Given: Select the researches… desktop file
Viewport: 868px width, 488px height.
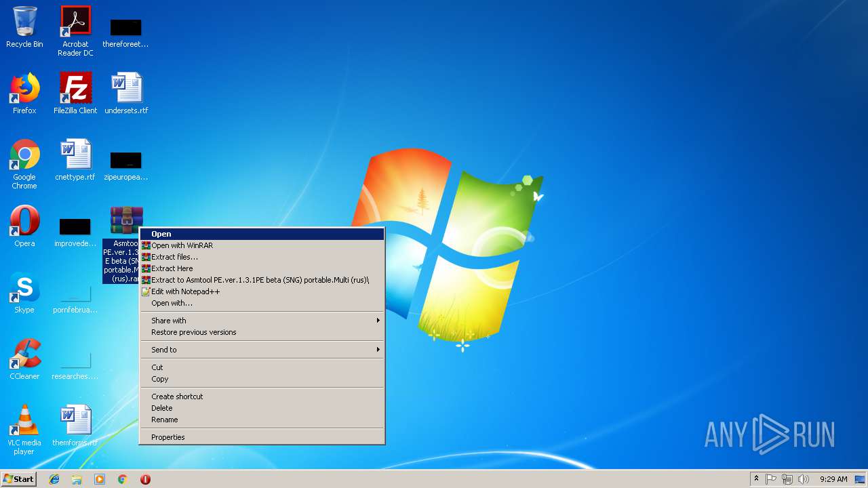Looking at the screenshot, I should click(75, 367).
